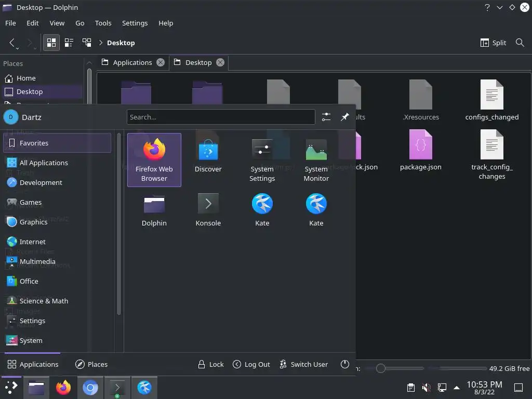
Task: Close the Applications tab
Action: pos(161,62)
